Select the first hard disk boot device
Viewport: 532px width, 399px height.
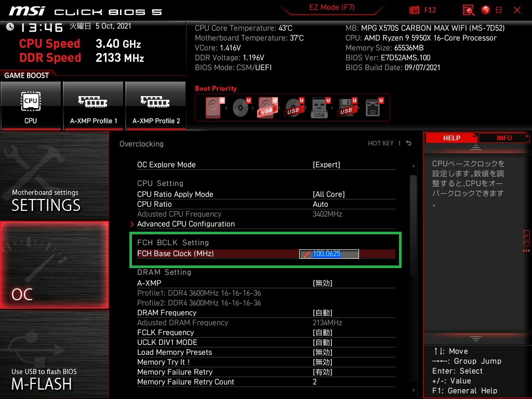(215, 108)
